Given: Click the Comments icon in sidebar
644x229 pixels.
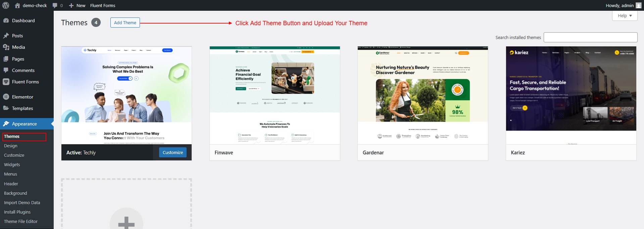Looking at the screenshot, I should point(6,70).
